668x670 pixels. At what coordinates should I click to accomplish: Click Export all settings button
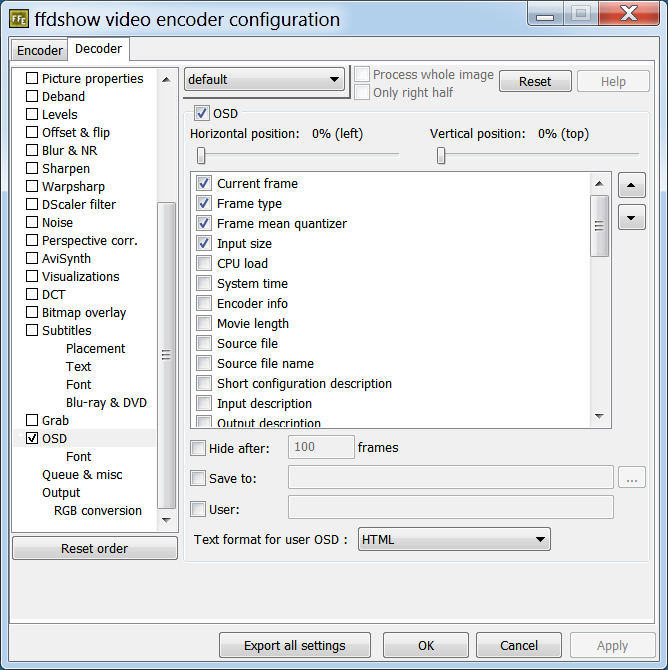pyautogui.click(x=294, y=645)
